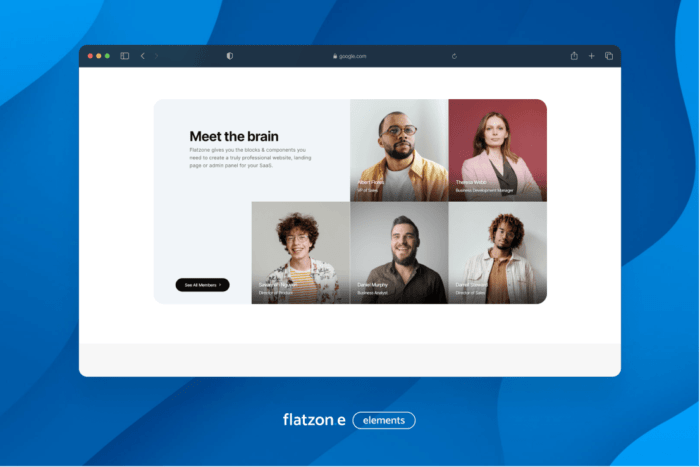Click the forward navigation arrow

[x=156, y=56]
